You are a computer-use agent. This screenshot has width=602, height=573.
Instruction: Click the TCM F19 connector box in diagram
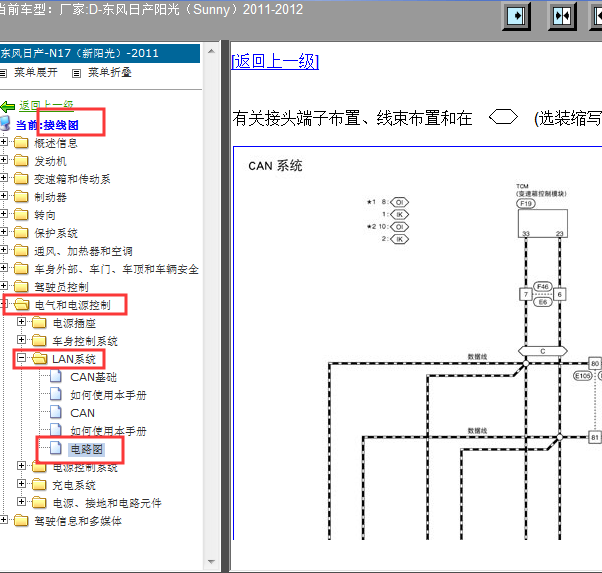543,223
